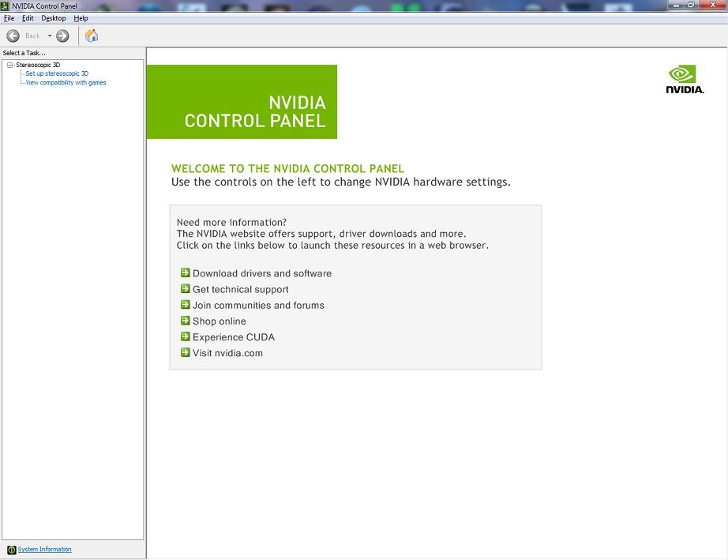Open the Edit menu
This screenshot has width=728, height=560.
point(28,18)
